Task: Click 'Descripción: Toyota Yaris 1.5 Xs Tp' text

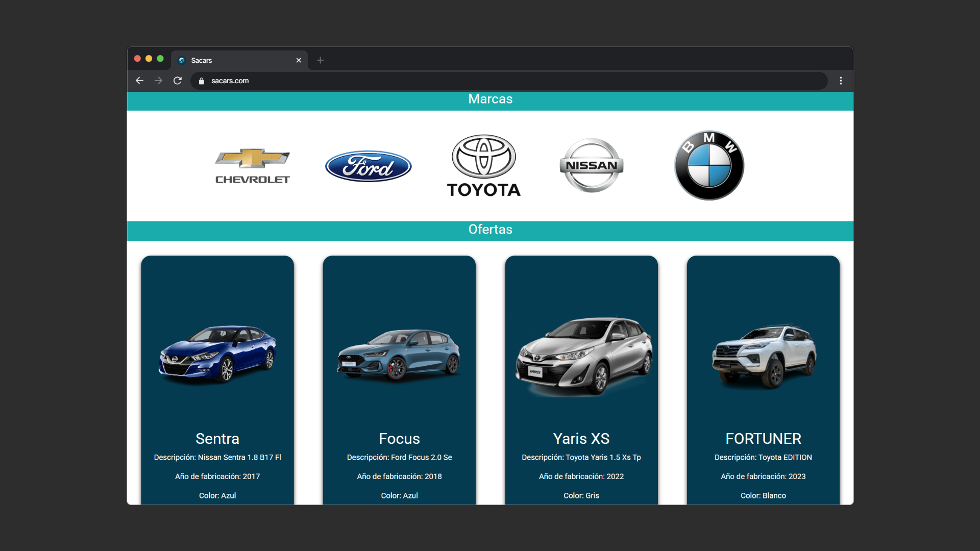Action: (x=581, y=458)
